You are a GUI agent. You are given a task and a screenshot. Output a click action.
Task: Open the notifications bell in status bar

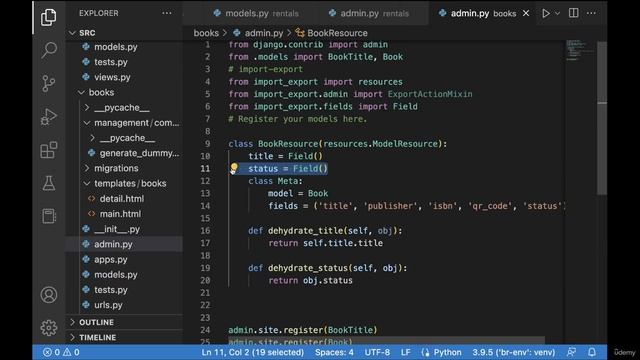[591, 352]
